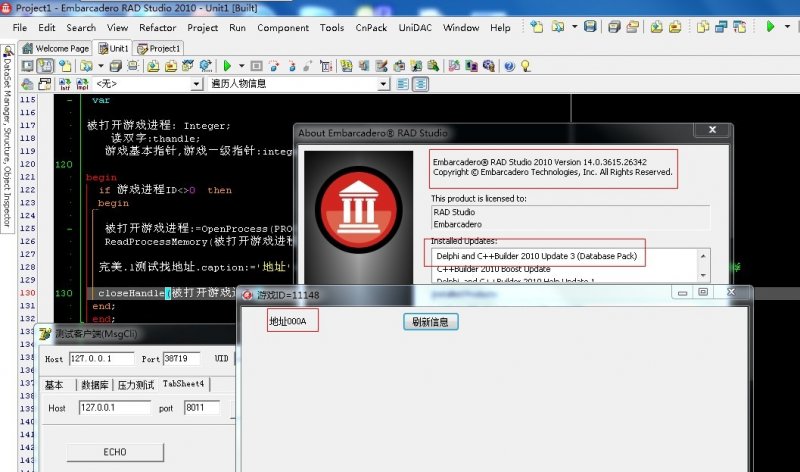
Task: Click ECHO button in MsgCli window
Action: pyautogui.click(x=115, y=452)
